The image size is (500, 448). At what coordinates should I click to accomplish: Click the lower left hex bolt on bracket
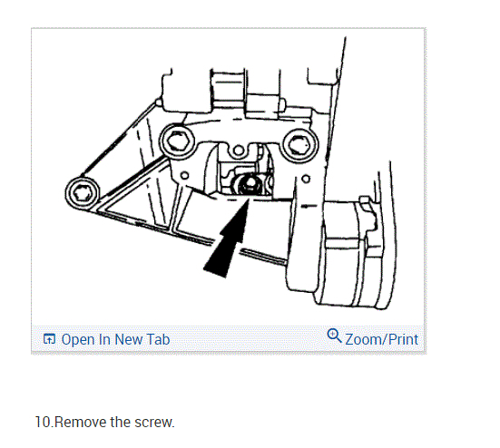coord(83,193)
